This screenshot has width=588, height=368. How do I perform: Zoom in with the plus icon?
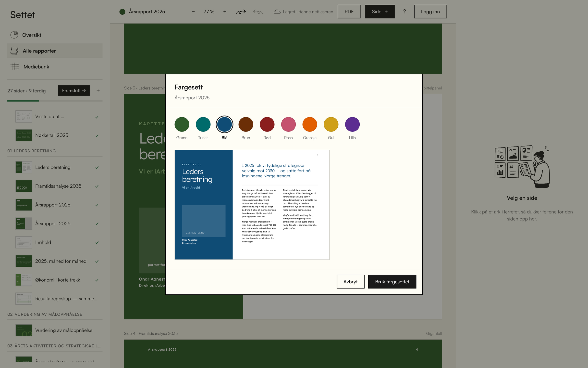pyautogui.click(x=225, y=12)
